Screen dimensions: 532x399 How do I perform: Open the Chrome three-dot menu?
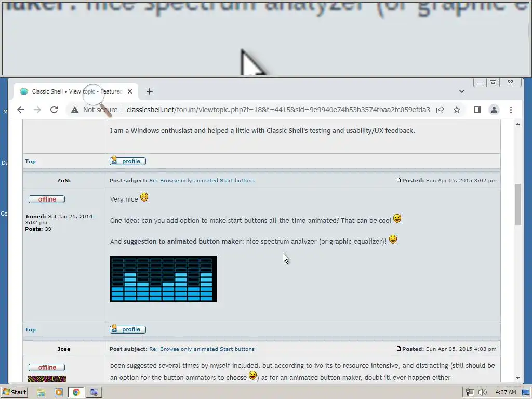[x=511, y=110]
